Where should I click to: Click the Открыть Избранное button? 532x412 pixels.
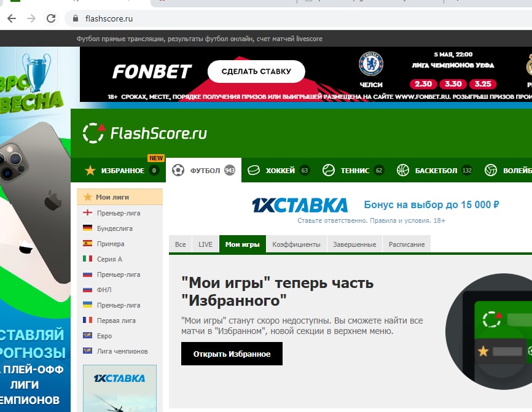232,354
